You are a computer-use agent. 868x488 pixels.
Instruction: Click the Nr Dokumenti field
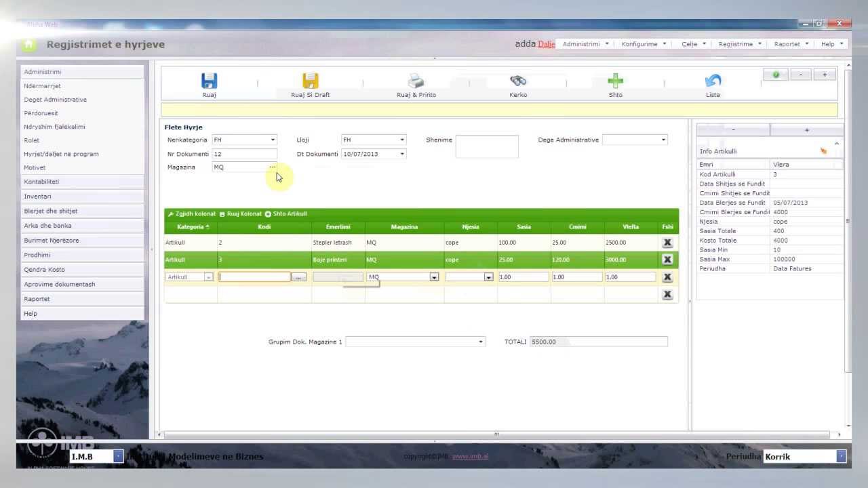pos(244,154)
